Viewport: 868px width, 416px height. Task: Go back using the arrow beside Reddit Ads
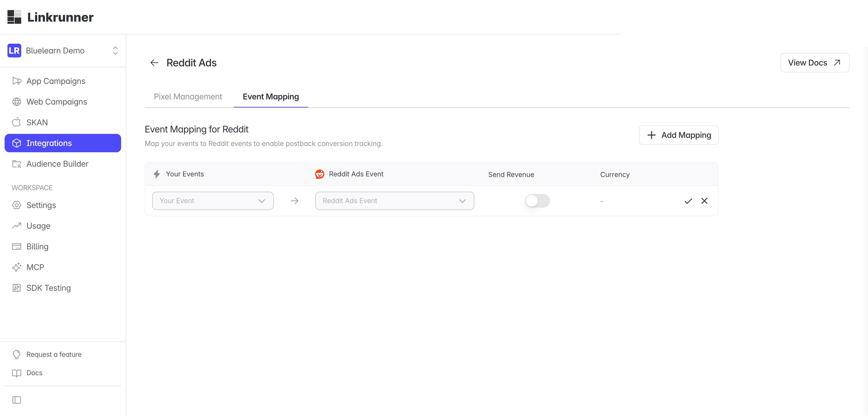point(154,63)
